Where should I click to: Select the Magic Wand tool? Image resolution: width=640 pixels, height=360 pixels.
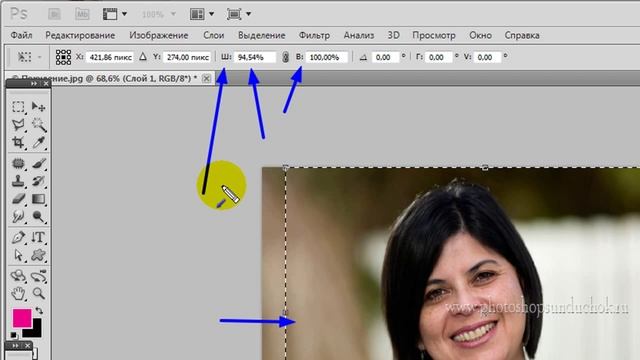[x=38, y=124]
